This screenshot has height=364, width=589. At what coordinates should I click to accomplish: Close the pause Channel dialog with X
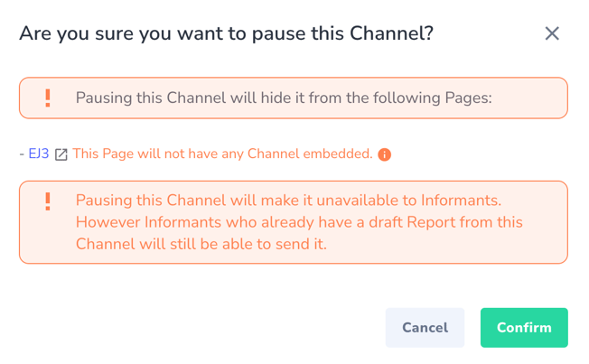coord(552,33)
